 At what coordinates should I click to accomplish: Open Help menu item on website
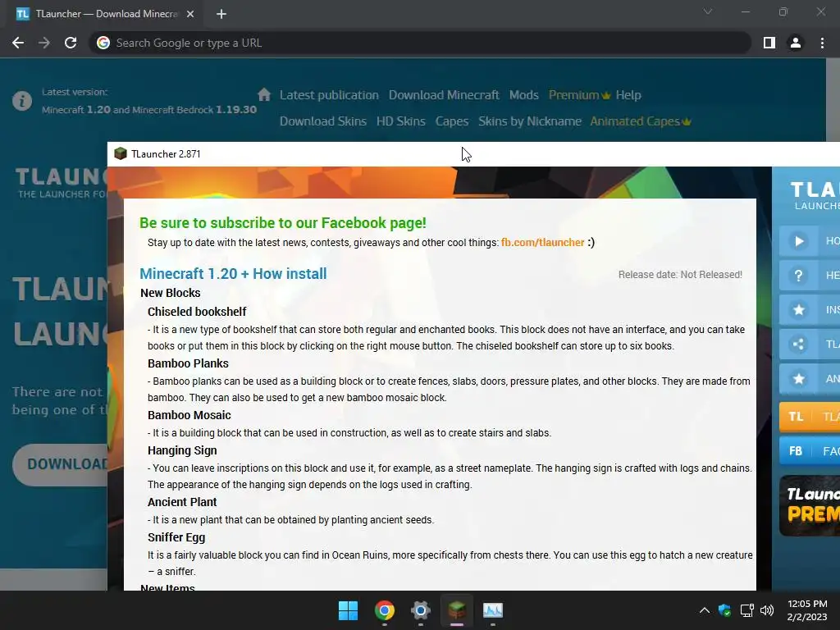(628, 95)
